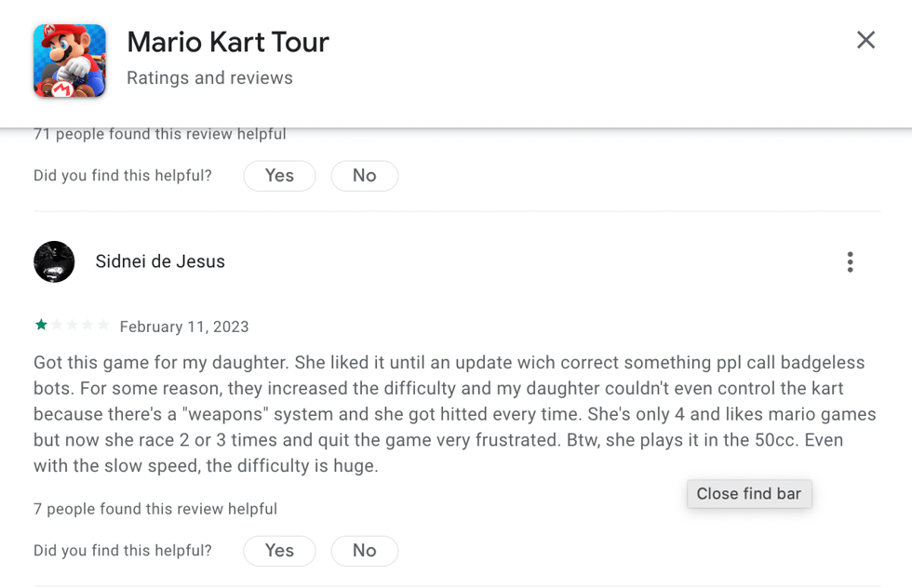Viewport: 912px width, 588px height.
Task: Click the review text about badgeless bots
Action: point(455,414)
